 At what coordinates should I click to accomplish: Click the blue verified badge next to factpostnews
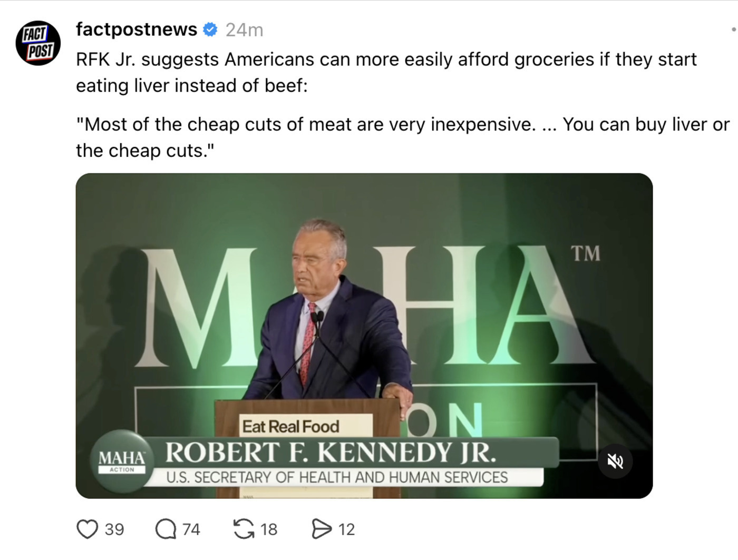[x=210, y=30]
